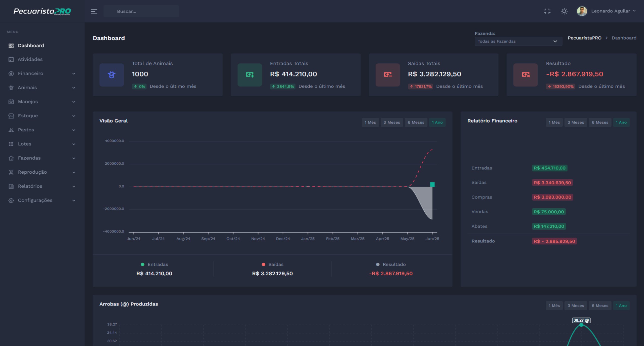Click the Pastos plant icon

click(11, 130)
